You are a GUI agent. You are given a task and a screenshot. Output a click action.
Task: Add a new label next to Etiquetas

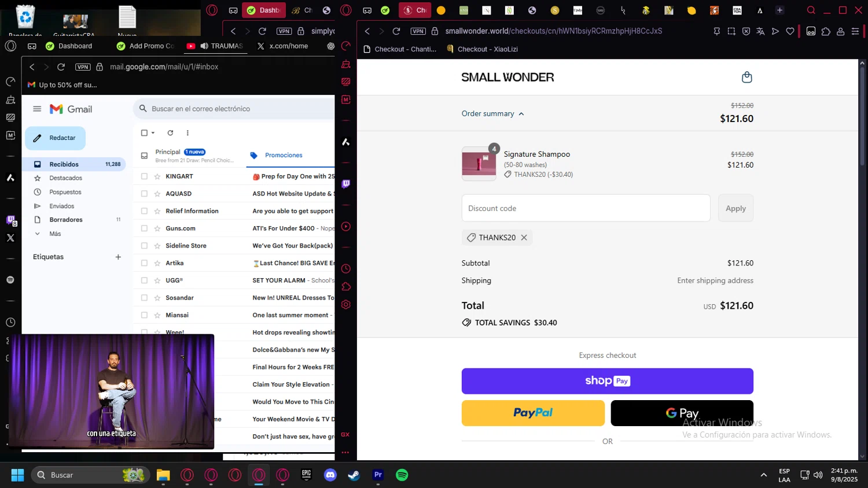point(118,257)
